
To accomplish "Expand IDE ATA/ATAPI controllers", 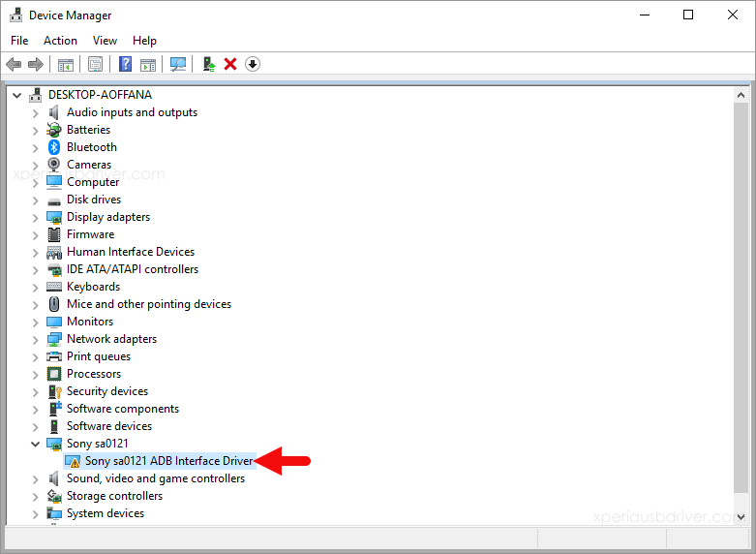I will coord(35,270).
